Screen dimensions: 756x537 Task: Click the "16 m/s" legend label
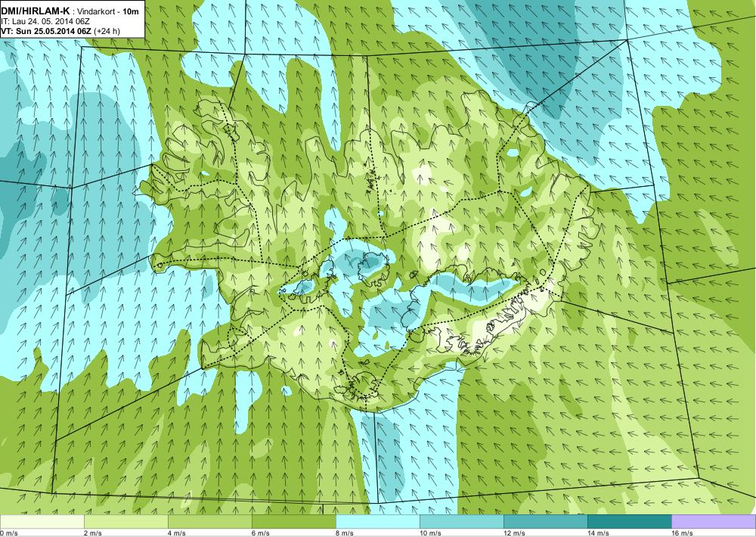[x=682, y=533]
